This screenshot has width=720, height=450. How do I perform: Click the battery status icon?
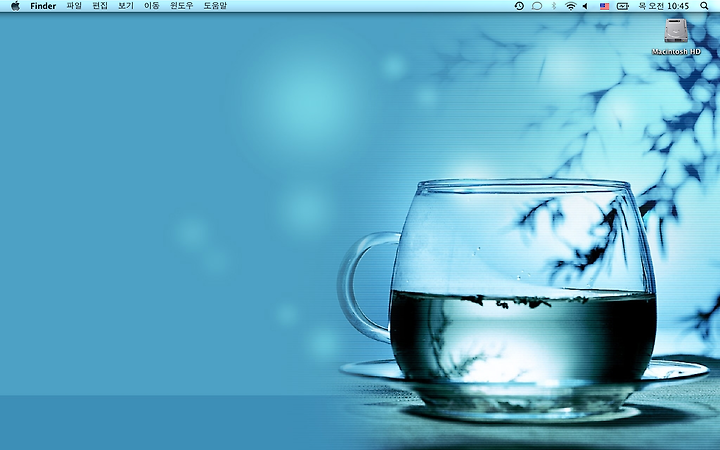623,6
